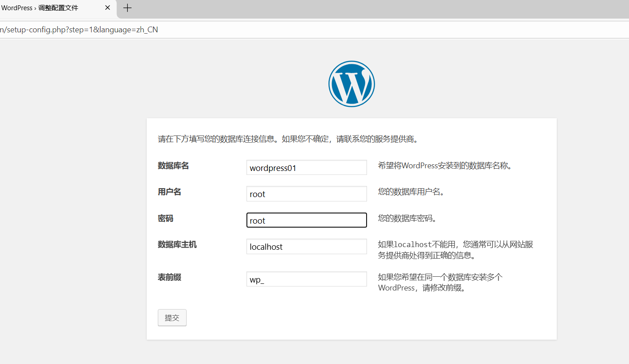Click the 请在下方填写您的数据库连接信息 intro text
This screenshot has width=629, height=364.
coord(288,139)
